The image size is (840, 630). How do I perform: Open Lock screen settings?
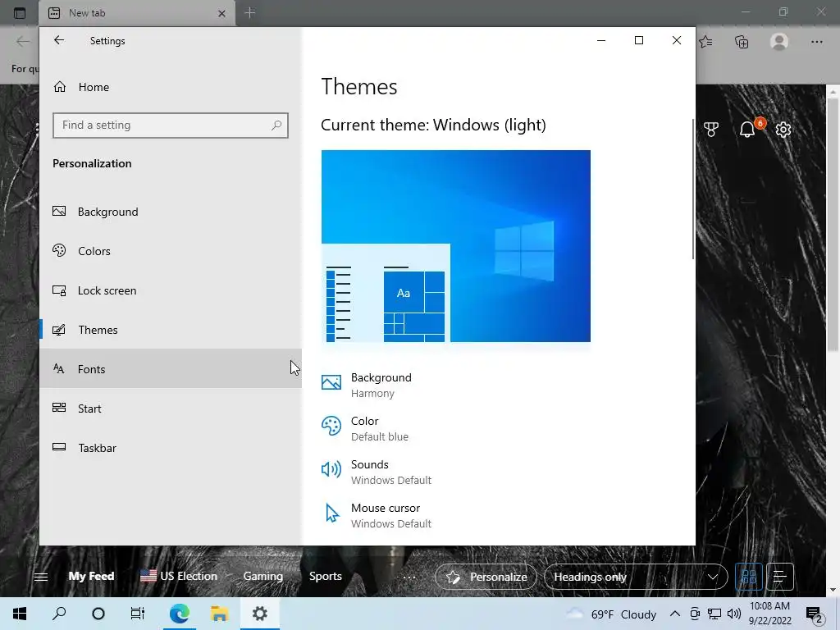(x=171, y=290)
